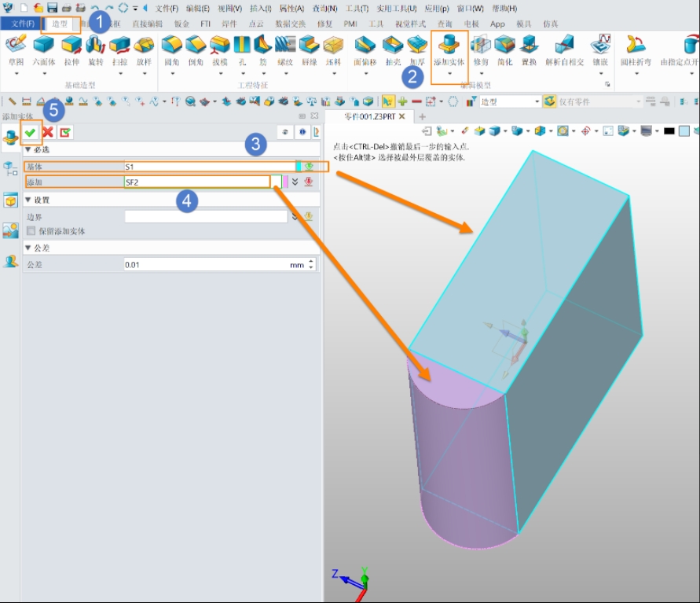Screen dimensions: 700x603
Task: Click the 基体 pick arrow green icon
Action: tap(309, 167)
